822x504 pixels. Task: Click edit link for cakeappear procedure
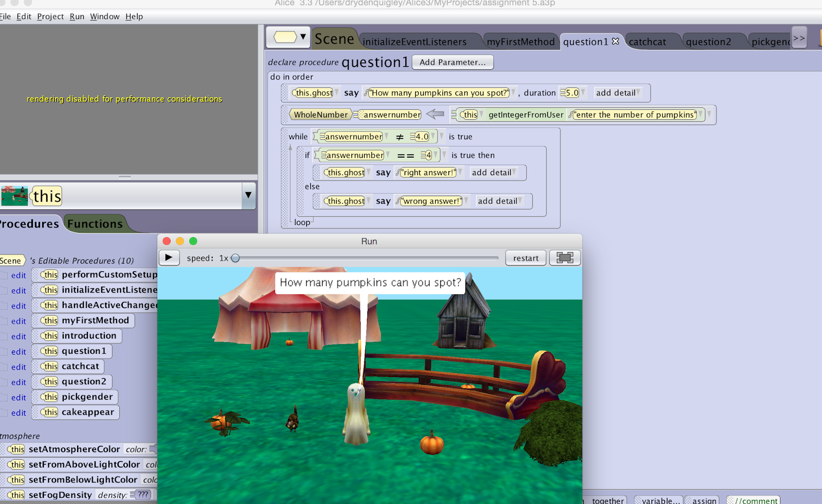coord(18,413)
